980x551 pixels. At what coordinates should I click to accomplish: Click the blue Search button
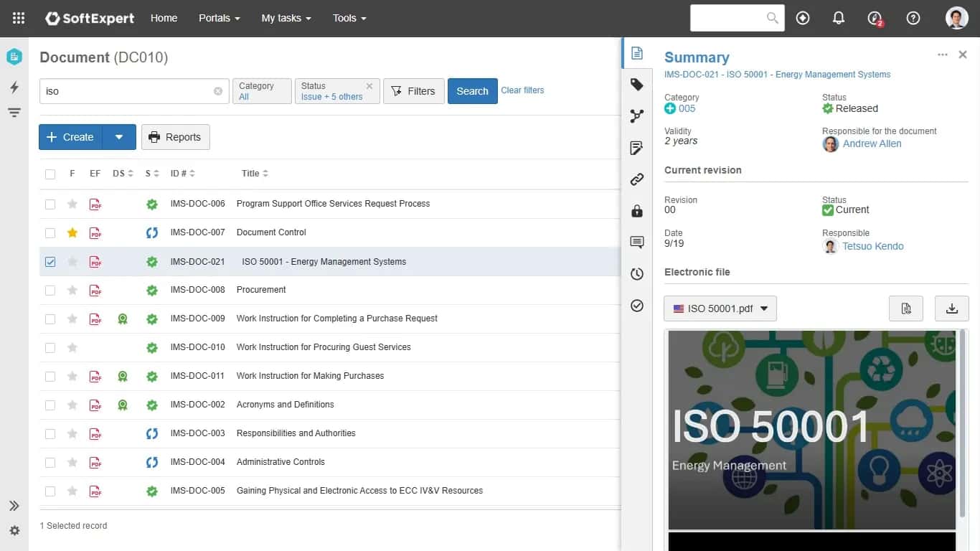pos(472,91)
